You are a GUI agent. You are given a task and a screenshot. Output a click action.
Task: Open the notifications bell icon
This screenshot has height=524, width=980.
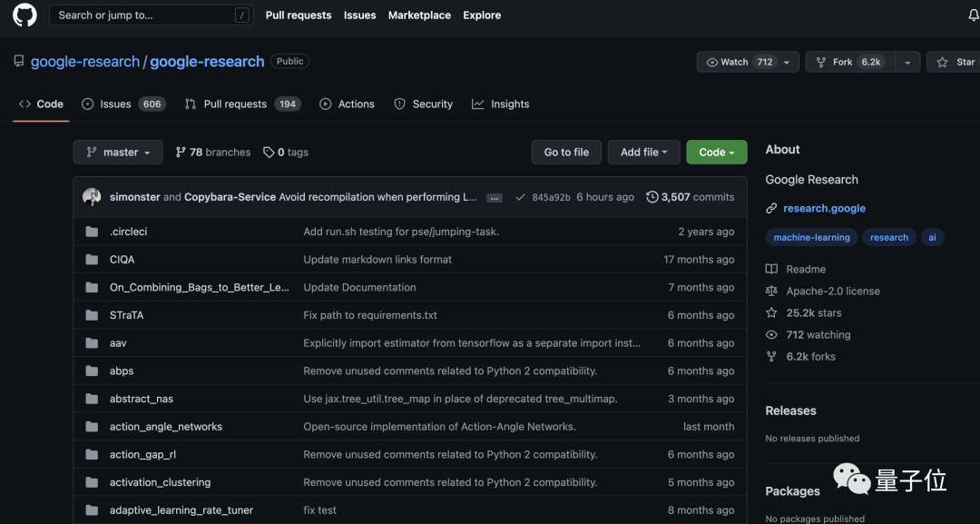click(973, 15)
